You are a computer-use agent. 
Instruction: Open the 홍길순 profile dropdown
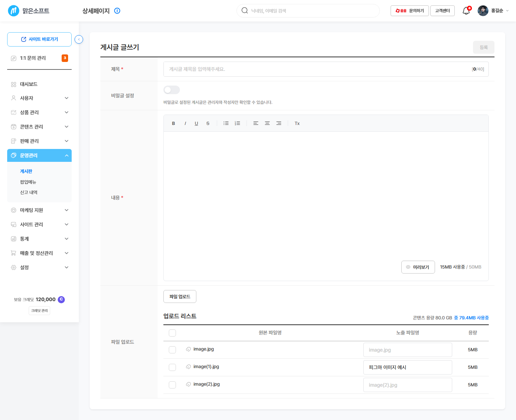pos(493,11)
